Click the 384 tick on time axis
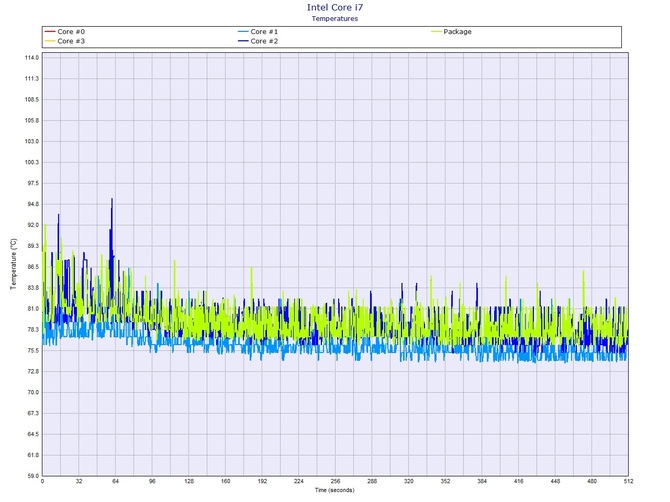 [482, 481]
